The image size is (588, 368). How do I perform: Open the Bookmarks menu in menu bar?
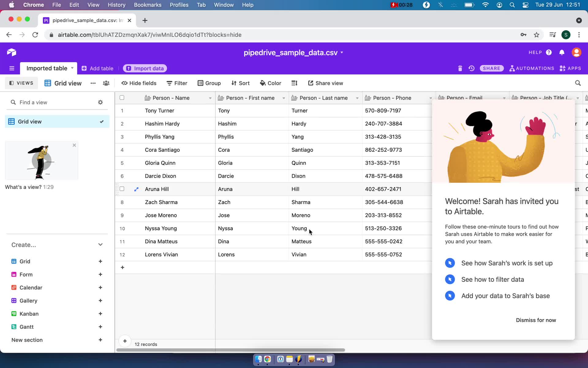(148, 5)
